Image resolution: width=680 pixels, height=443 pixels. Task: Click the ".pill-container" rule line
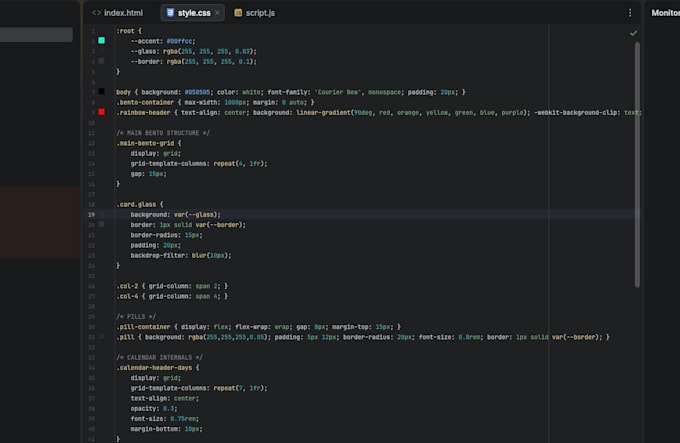258,327
